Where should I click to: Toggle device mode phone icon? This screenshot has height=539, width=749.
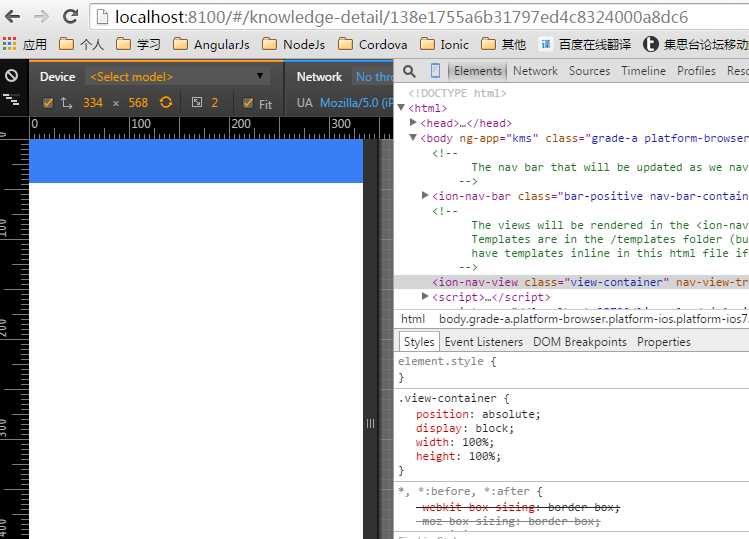pyautogui.click(x=435, y=71)
